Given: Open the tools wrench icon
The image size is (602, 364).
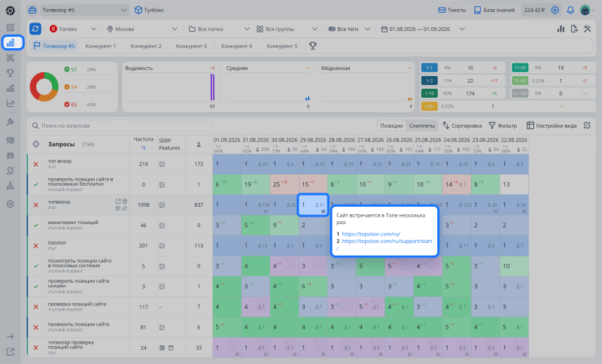Looking at the screenshot, I should pos(588,29).
